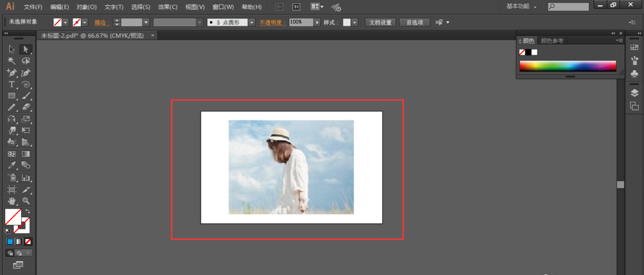Open the 效果(C) menu

tap(167, 7)
